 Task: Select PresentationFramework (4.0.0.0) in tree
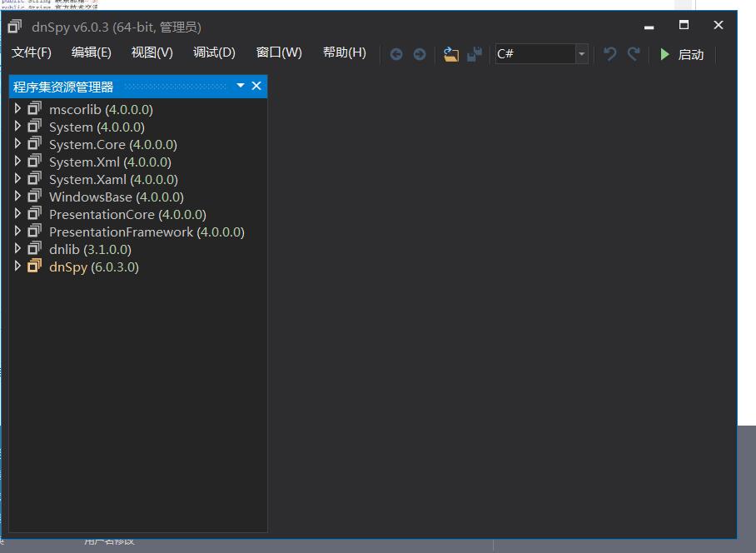147,232
